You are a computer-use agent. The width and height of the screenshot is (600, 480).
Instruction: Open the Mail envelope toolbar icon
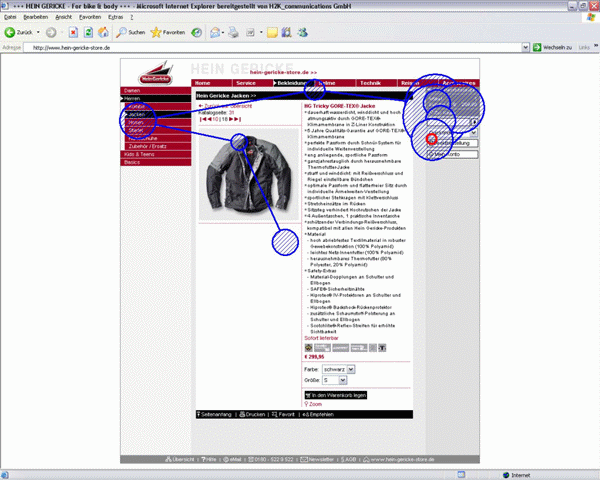[215, 33]
